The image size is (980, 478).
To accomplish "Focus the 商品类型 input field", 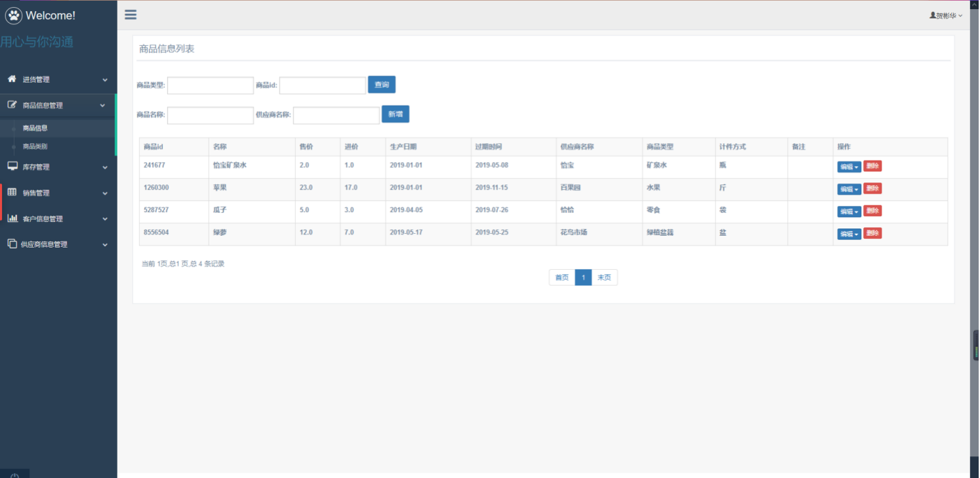I will coord(211,85).
